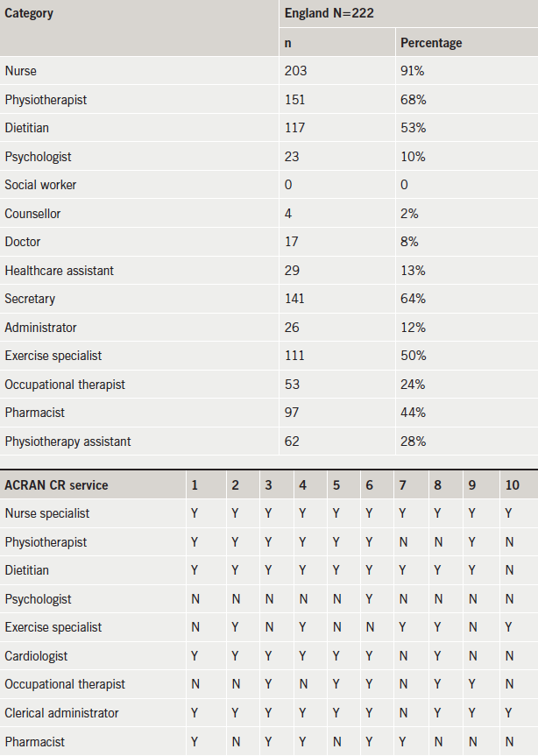Select the 203 value cell

[295, 71]
